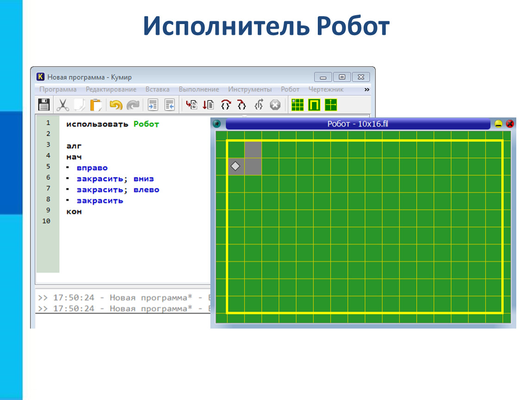Image resolution: width=532 pixels, height=400 pixels.
Task: Click the Undo orange arrow icon
Action: click(116, 105)
